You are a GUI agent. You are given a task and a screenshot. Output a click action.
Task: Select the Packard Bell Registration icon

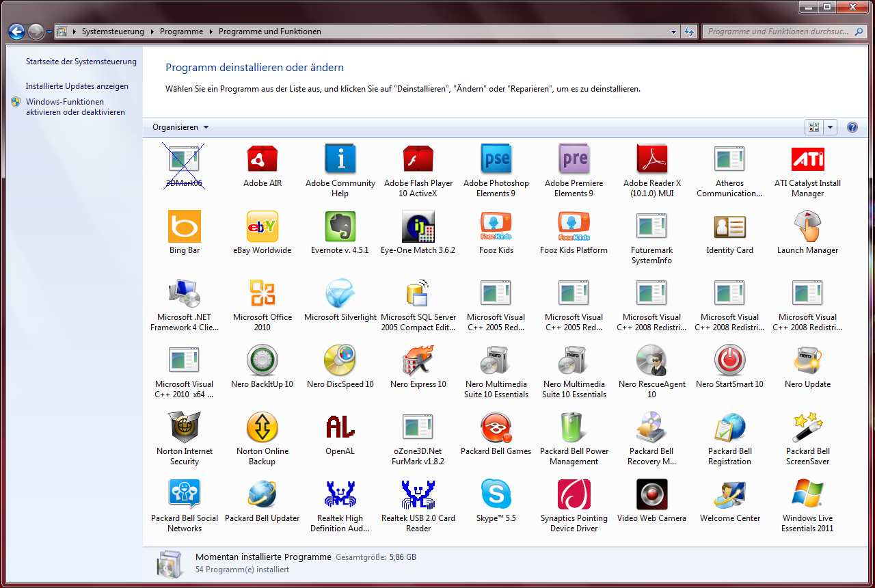[730, 427]
